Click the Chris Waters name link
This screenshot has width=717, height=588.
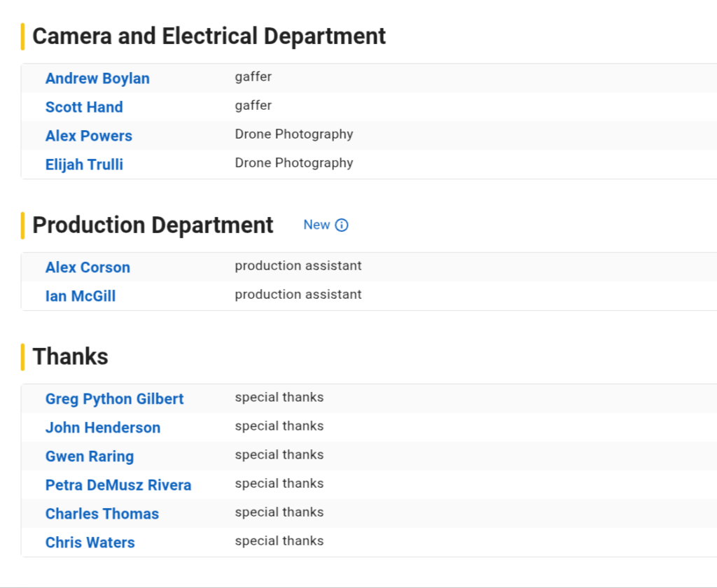click(90, 542)
